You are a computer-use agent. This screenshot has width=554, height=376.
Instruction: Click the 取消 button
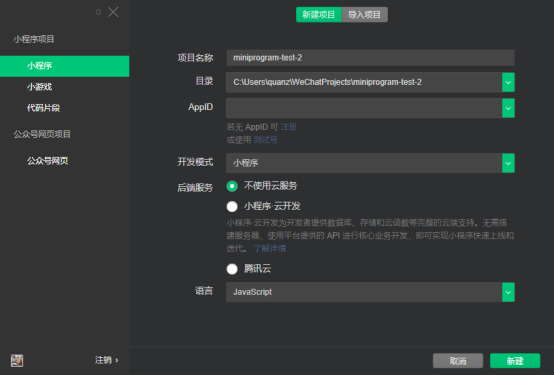coord(458,361)
